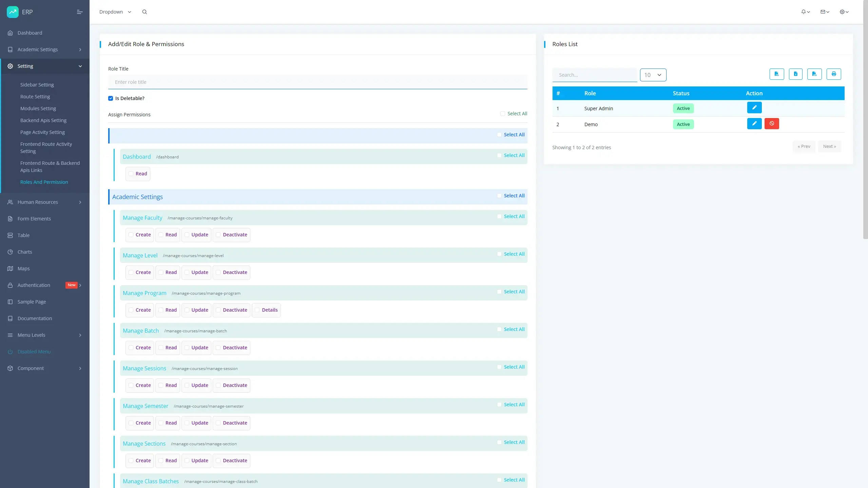The image size is (868, 488).
Task: Open the Manage Sections link
Action: [144, 444]
